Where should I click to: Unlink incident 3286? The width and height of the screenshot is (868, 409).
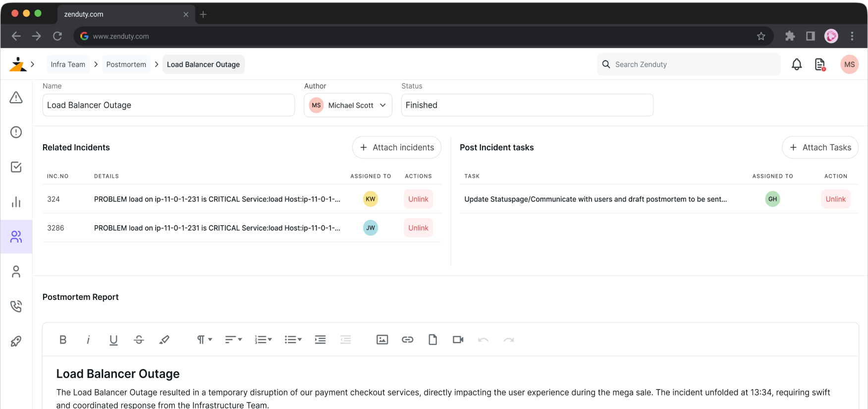tap(418, 228)
